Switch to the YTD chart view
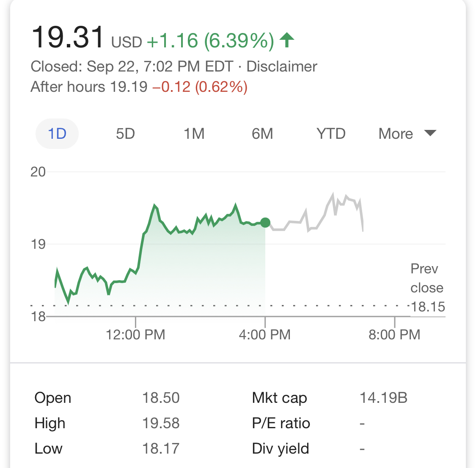This screenshot has height=468, width=476. (x=331, y=133)
